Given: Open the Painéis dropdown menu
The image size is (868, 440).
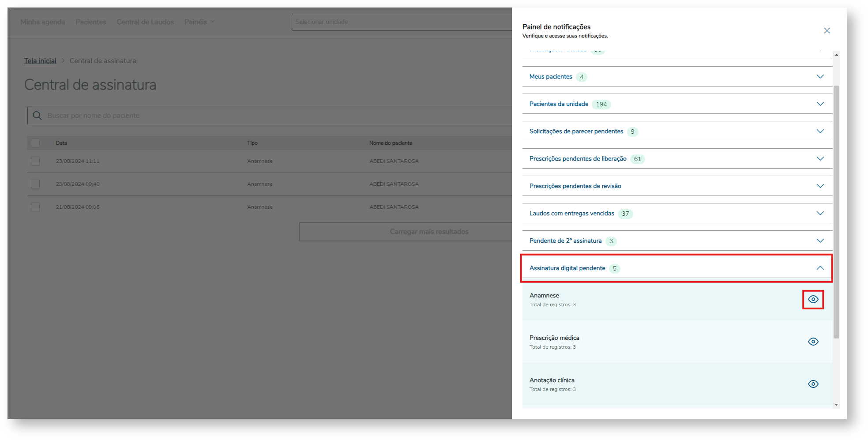Looking at the screenshot, I should 199,22.
